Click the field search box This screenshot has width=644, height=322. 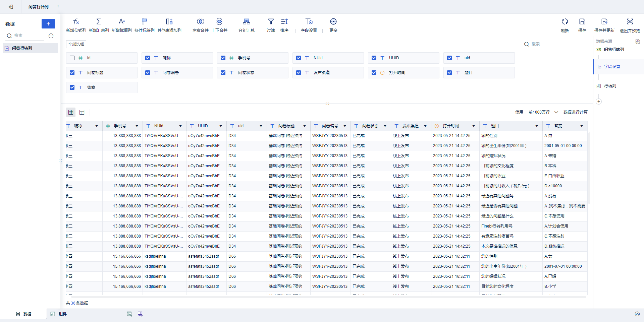click(x=556, y=44)
